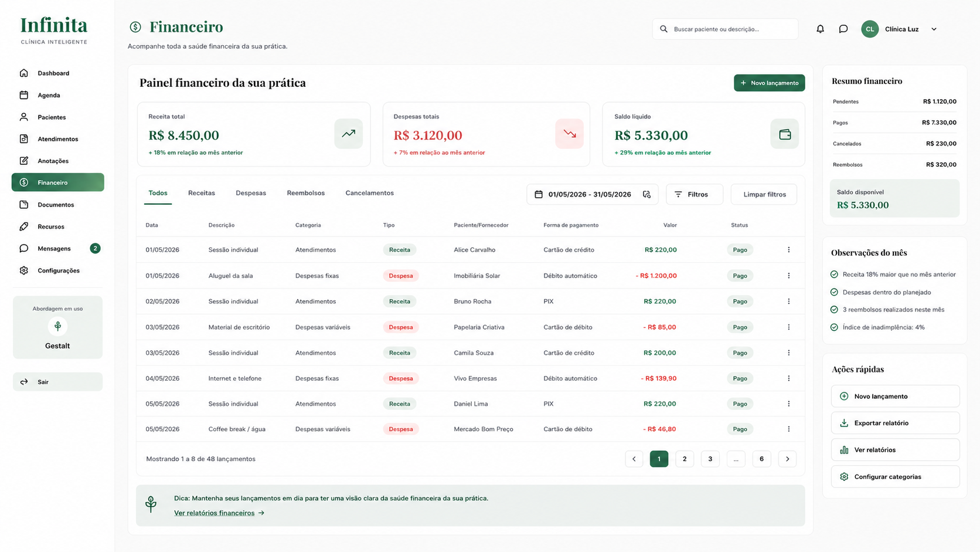Switch to the Cancelamentos tab
The width and height of the screenshot is (980, 552).
(x=369, y=193)
